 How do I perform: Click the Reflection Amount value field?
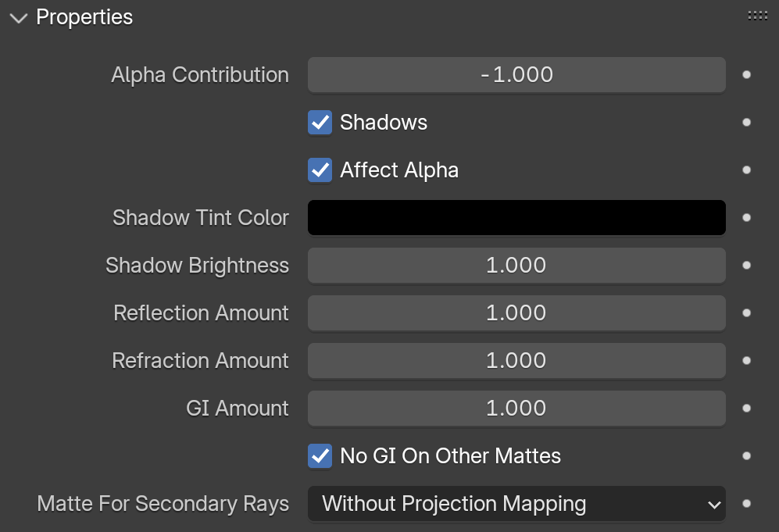click(516, 313)
